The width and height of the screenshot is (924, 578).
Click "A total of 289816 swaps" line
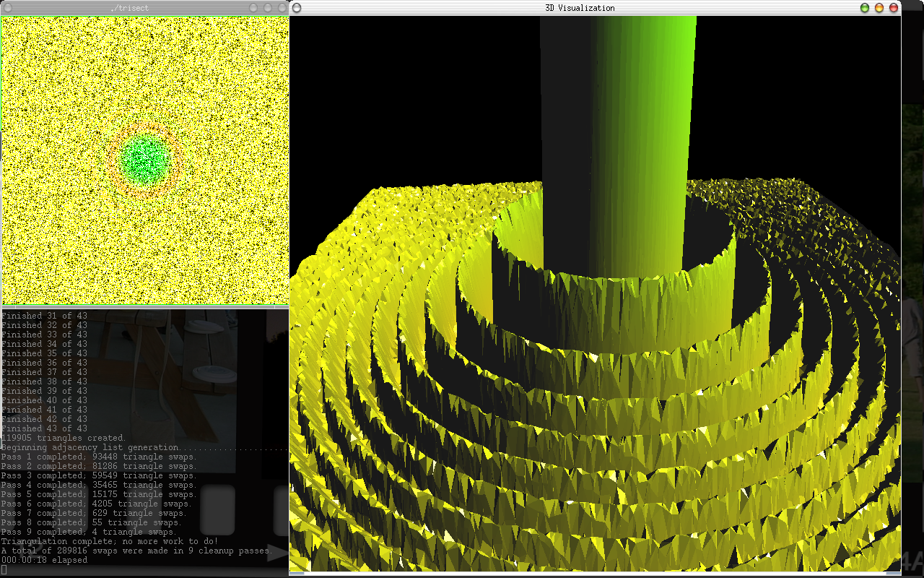pos(136,551)
